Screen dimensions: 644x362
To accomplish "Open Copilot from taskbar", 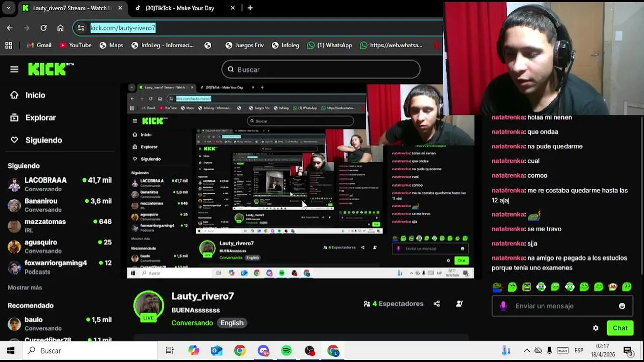I will click(194, 351).
